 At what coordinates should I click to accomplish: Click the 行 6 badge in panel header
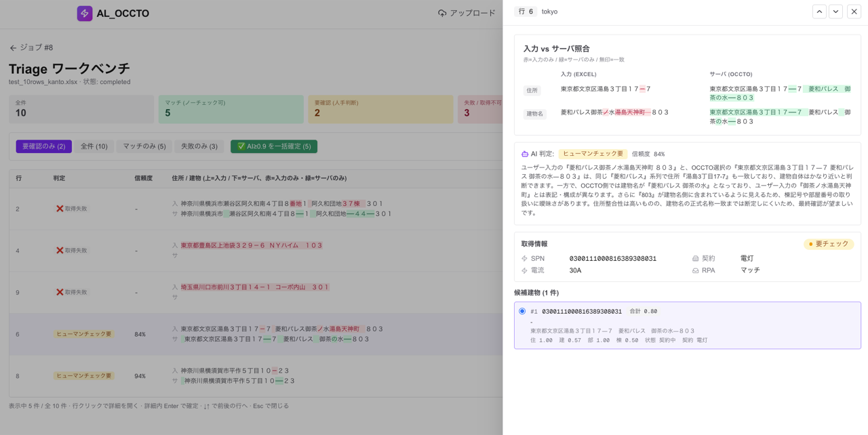(x=526, y=12)
